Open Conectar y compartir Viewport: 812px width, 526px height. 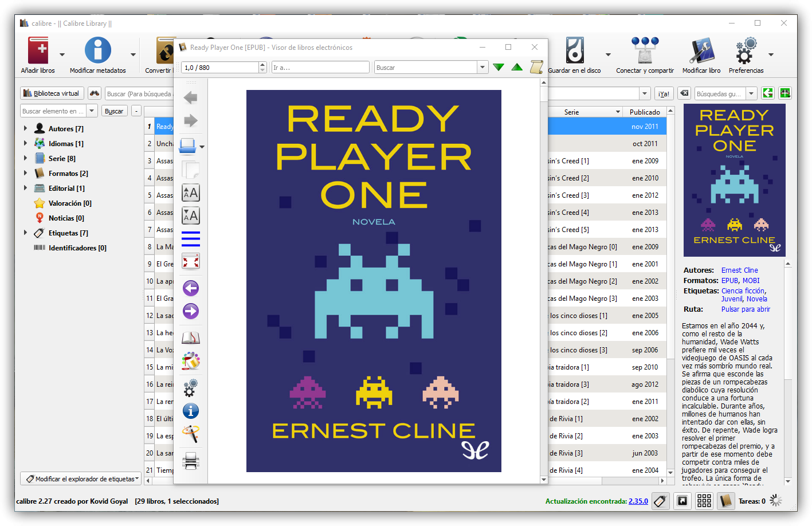pos(645,50)
